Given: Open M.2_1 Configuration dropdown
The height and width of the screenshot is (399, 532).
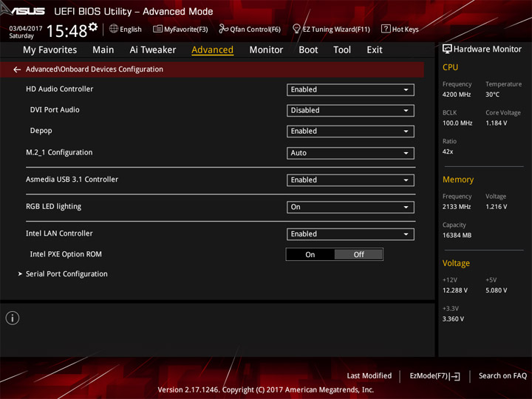Looking at the screenshot, I should click(350, 153).
